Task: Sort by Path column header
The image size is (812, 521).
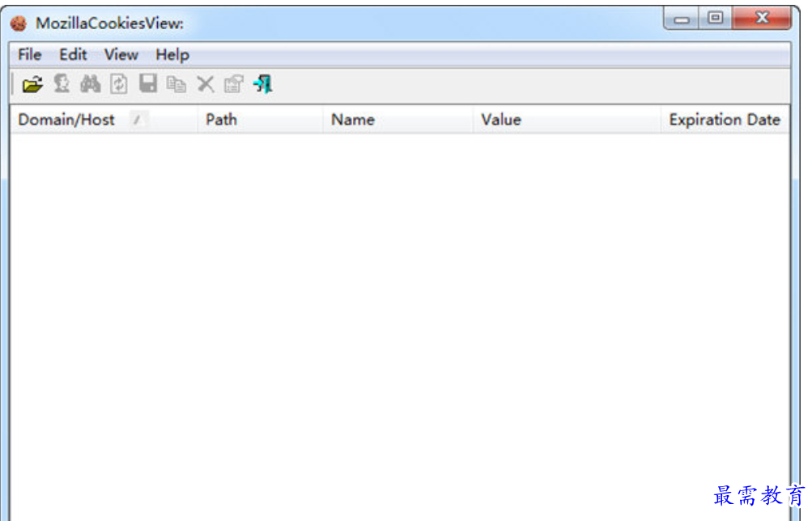Action: (260, 120)
